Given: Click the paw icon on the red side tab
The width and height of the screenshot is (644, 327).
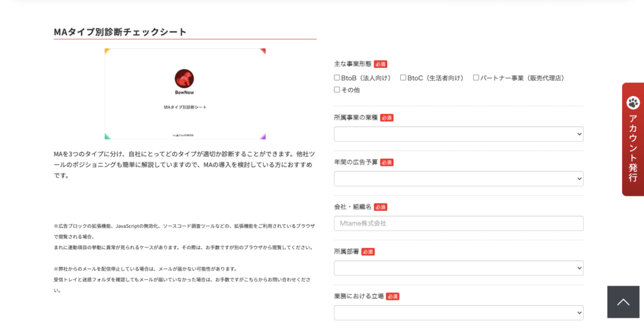Looking at the screenshot, I should [633, 102].
